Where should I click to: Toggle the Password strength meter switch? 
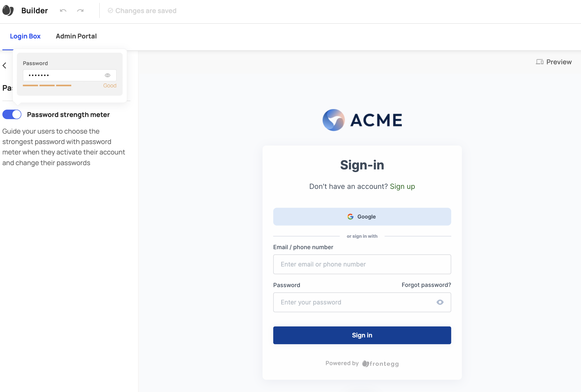click(12, 115)
